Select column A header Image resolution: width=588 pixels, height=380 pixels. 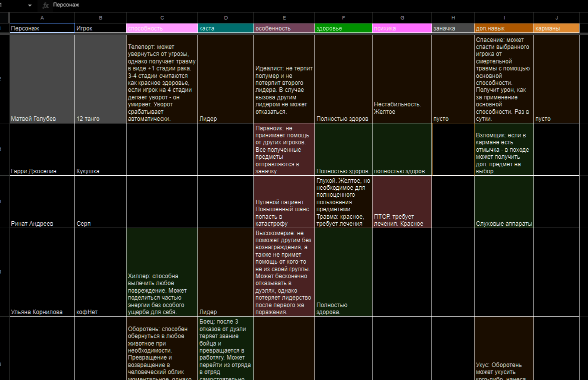[x=42, y=18]
